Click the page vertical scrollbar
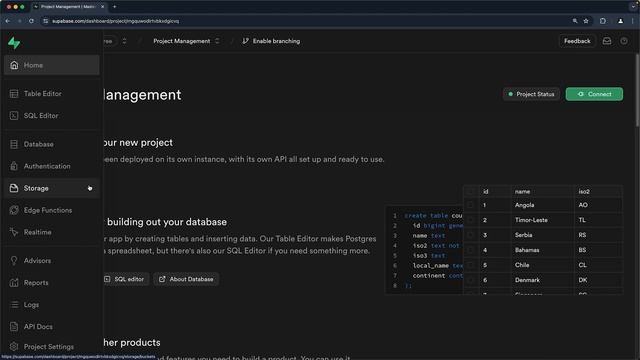This screenshot has height=360, width=640. click(637, 91)
